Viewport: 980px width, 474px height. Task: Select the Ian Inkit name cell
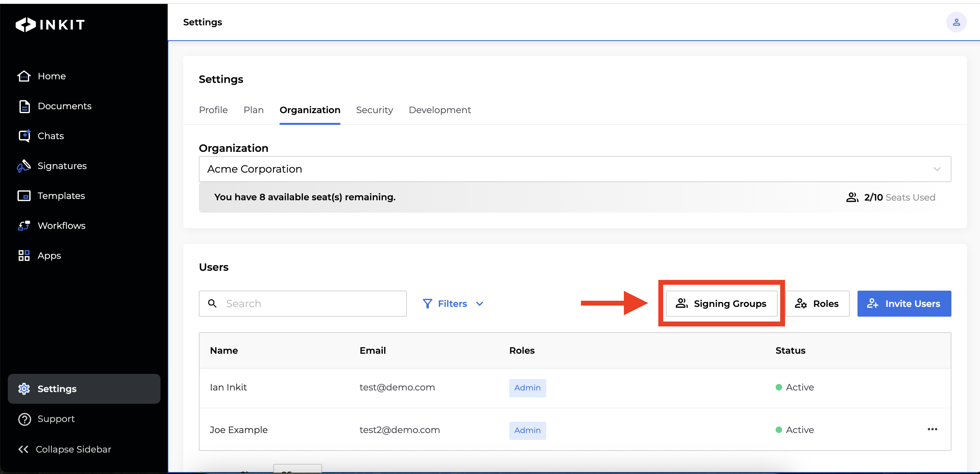[228, 388]
